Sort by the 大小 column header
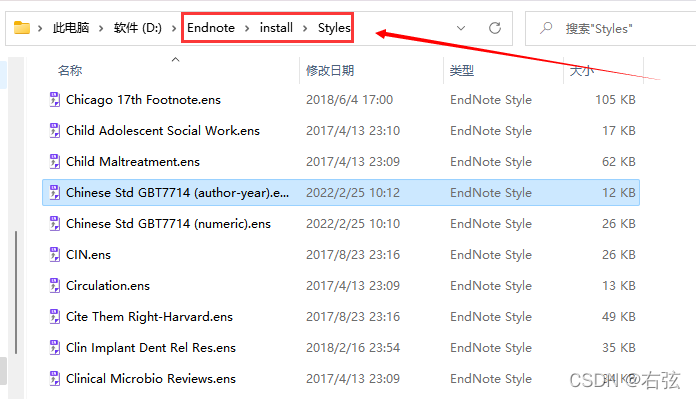Screen dimensions: 696x399 pos(581,70)
